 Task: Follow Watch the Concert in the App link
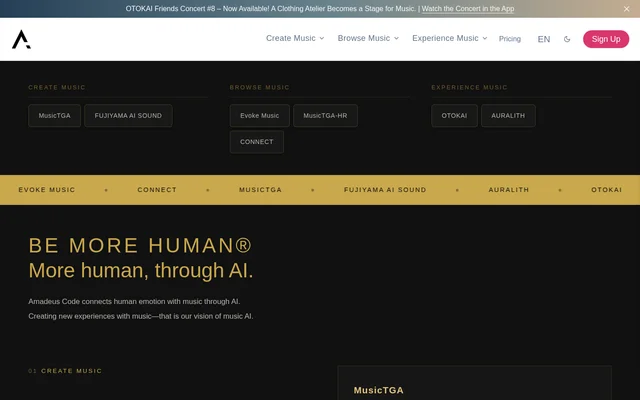468,9
